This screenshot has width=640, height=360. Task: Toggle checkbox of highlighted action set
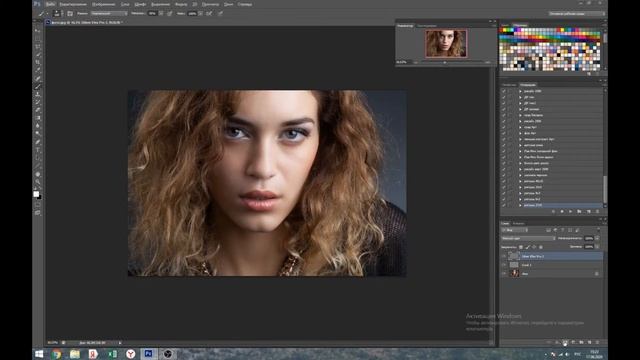pyautogui.click(x=504, y=205)
